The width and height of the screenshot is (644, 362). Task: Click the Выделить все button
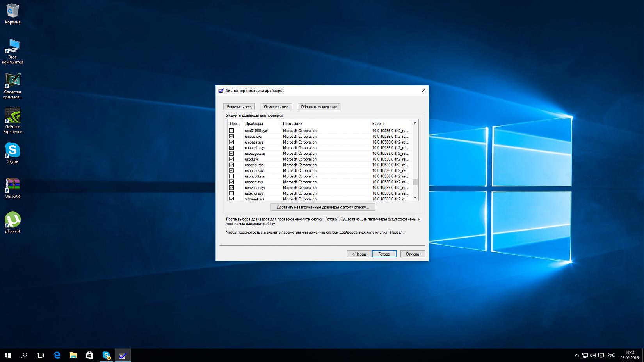coord(239,107)
